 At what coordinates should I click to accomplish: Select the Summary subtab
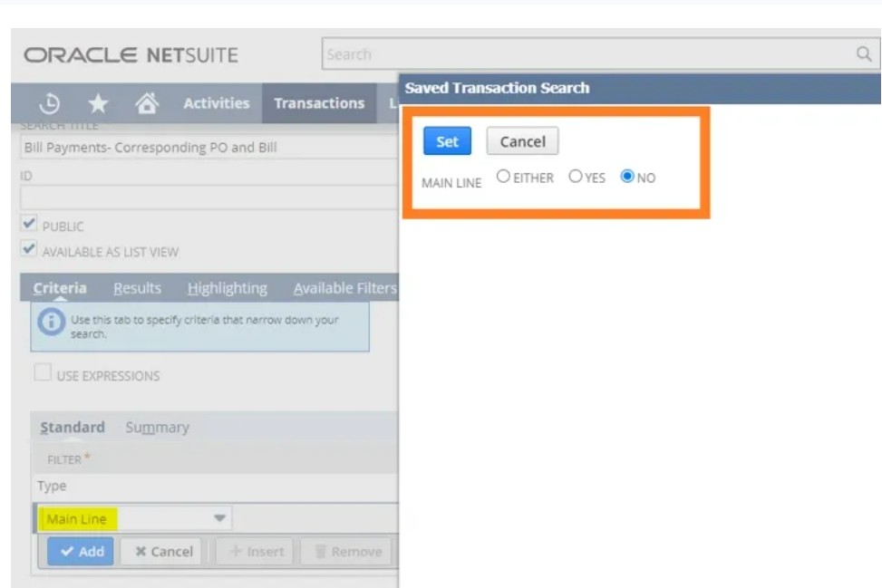point(158,428)
